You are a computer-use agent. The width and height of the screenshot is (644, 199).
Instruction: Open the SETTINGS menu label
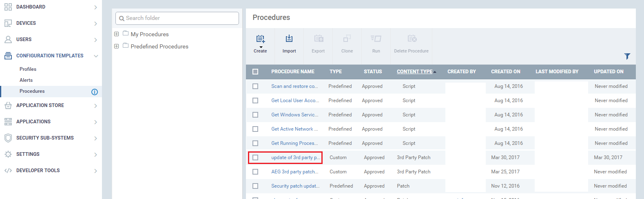click(x=28, y=154)
